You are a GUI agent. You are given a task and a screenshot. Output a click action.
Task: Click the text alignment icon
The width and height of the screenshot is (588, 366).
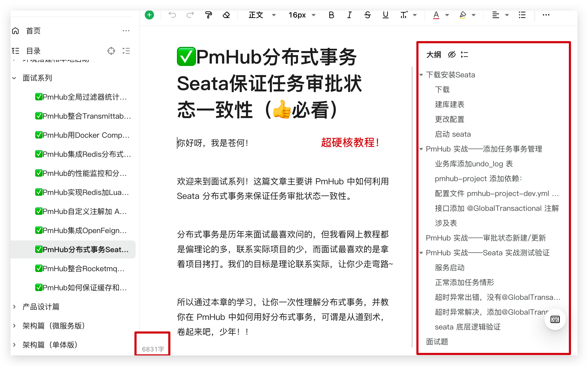[496, 15]
